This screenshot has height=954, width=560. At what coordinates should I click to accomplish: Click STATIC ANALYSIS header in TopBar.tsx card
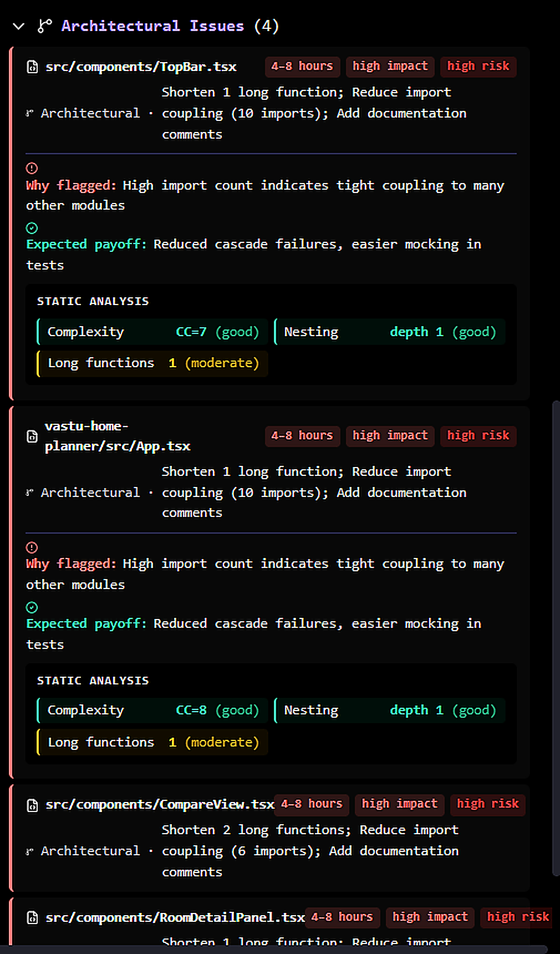point(93,301)
